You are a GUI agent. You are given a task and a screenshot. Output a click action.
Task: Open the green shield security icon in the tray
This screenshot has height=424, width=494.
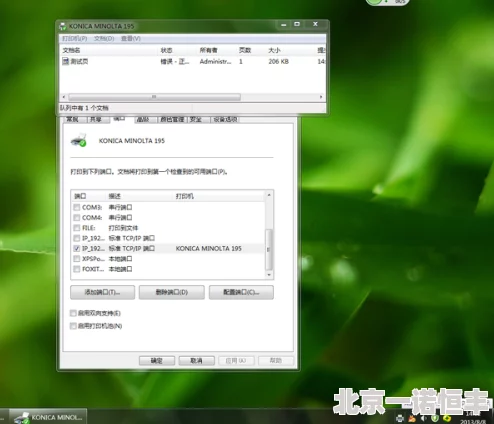pyautogui.click(x=435, y=418)
